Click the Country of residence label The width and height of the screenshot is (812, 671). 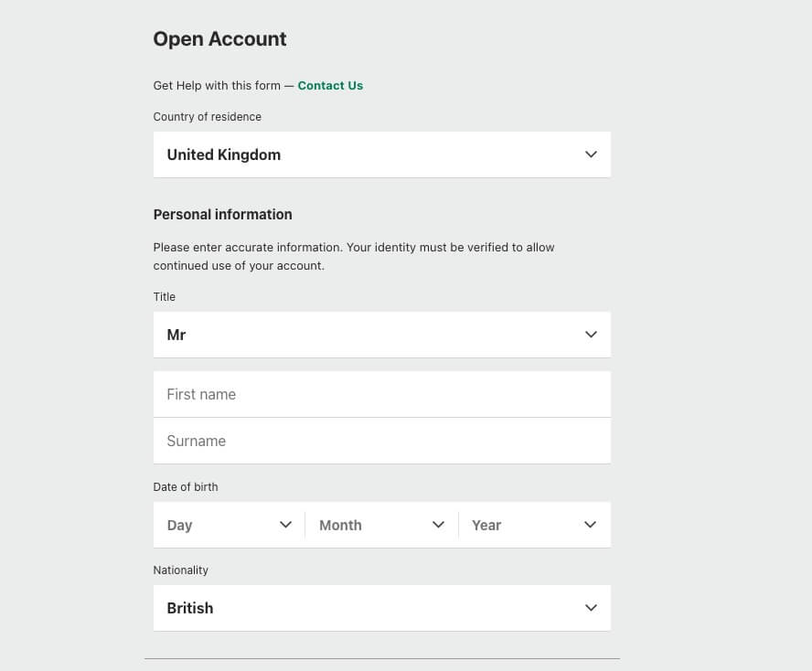pyautogui.click(x=207, y=117)
